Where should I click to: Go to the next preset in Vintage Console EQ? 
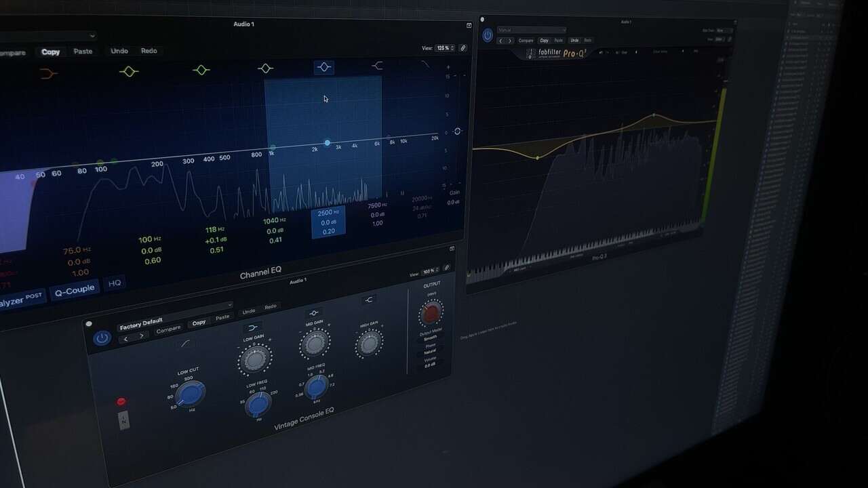pyautogui.click(x=142, y=335)
